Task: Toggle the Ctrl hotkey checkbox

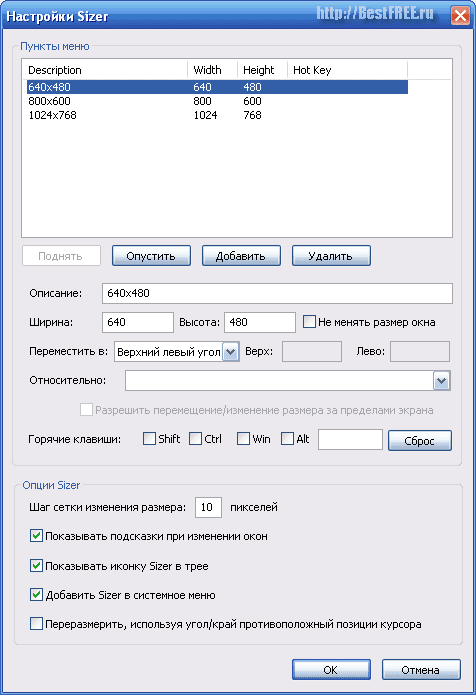Action: point(195,439)
